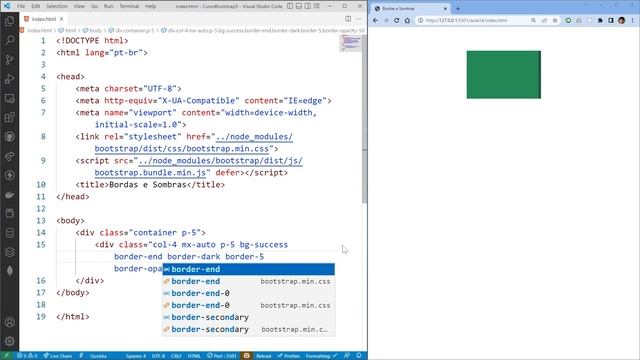Split the editor to the right
The height and width of the screenshot is (360, 640).
(x=348, y=19)
